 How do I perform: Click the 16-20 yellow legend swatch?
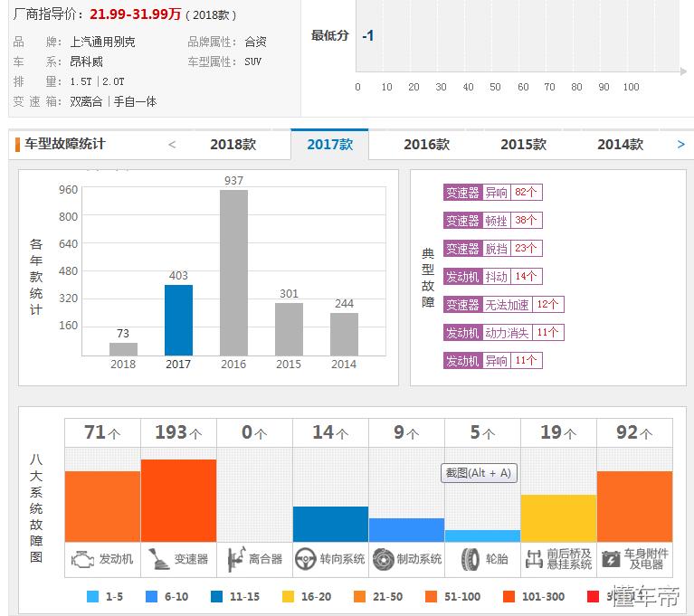pyautogui.click(x=288, y=596)
